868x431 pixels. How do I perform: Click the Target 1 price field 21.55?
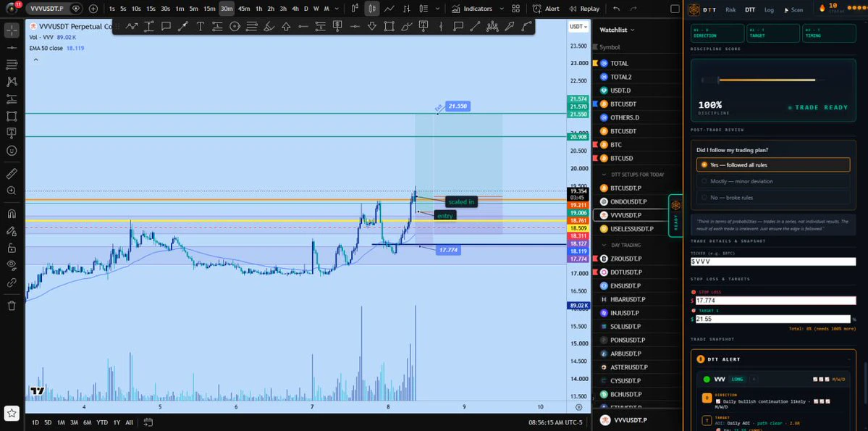pyautogui.click(x=772, y=319)
